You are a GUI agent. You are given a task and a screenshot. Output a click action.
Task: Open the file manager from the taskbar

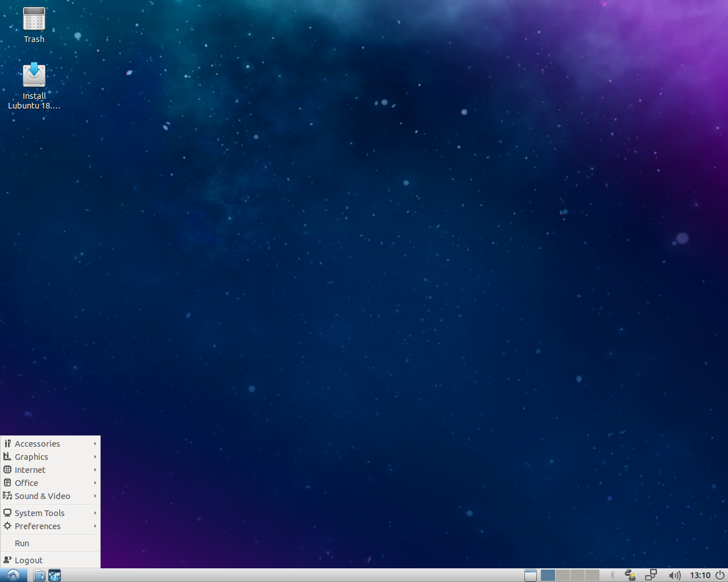click(39, 575)
